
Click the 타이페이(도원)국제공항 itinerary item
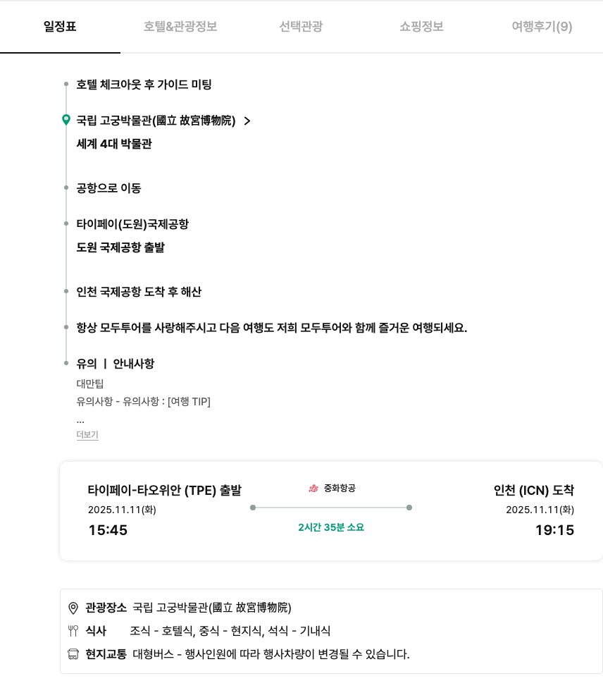point(132,224)
